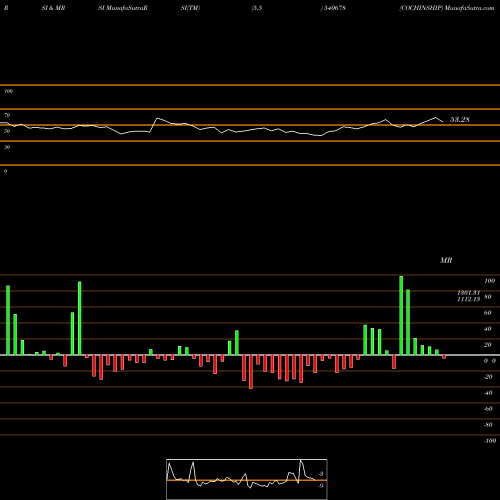Click the 'SI MunafaSutraR' header text
This screenshot has width=500, height=500.
pos(123,8)
